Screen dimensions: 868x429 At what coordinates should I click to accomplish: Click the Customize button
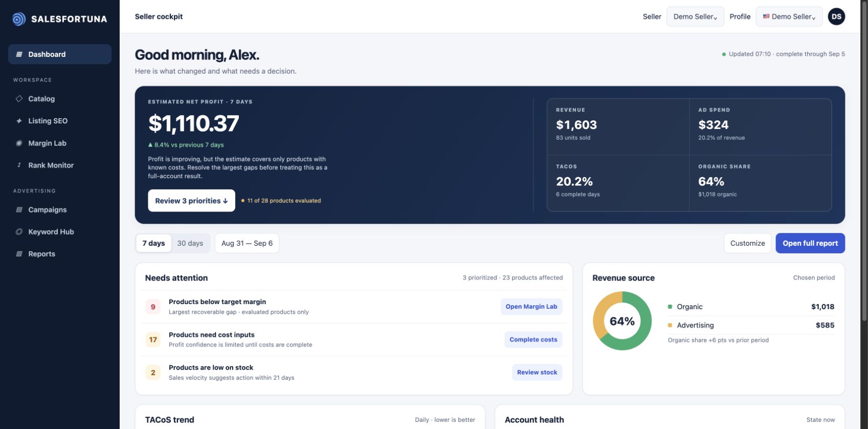(x=747, y=243)
